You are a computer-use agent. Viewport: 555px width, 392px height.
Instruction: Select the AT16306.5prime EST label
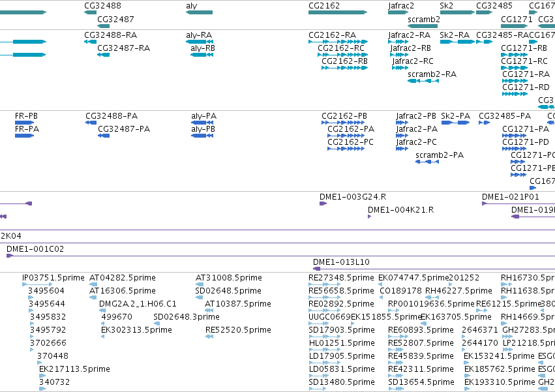[123, 291]
